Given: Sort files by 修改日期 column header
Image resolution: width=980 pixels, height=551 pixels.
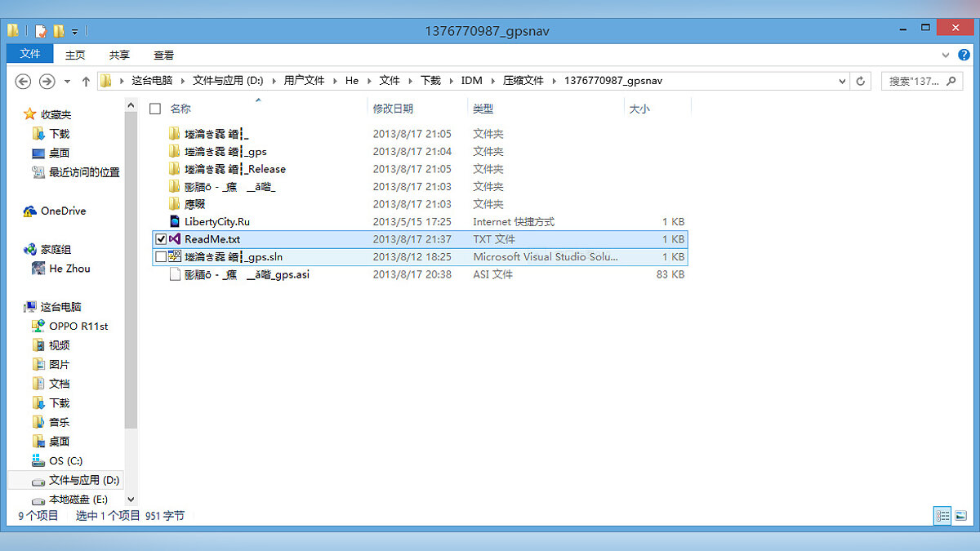Looking at the screenshot, I should tap(393, 109).
